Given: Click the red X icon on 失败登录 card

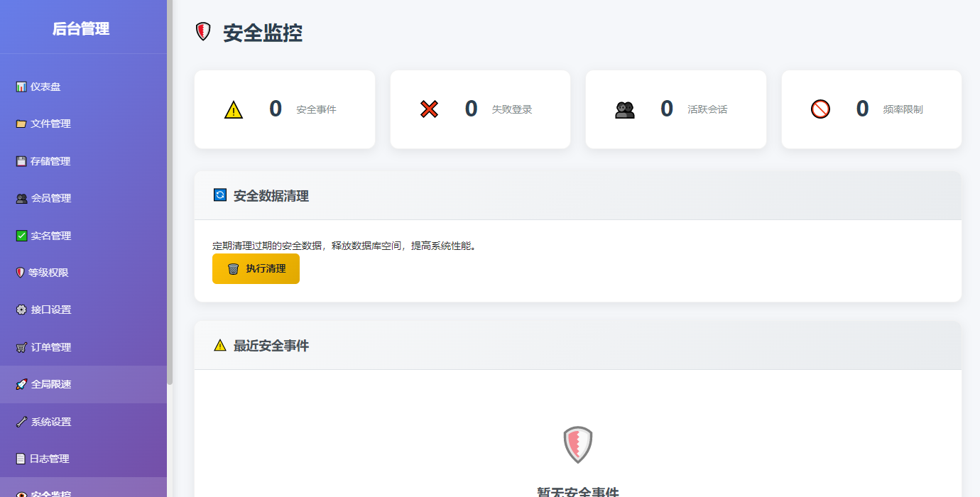Looking at the screenshot, I should 429,109.
